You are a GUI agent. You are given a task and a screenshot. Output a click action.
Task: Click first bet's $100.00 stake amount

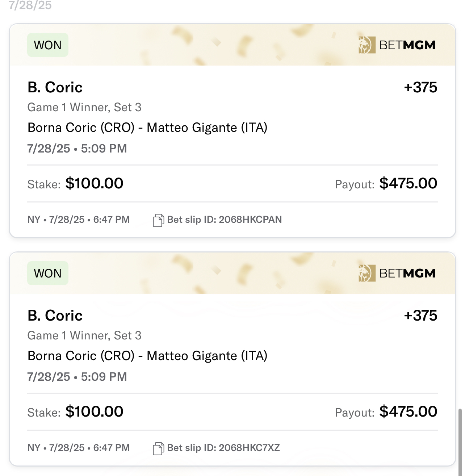[x=94, y=183]
